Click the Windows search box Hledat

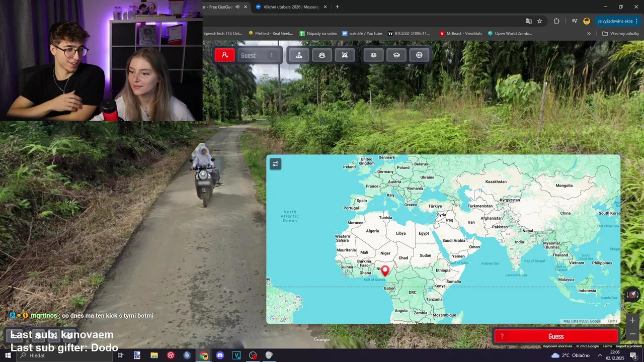tap(64, 355)
